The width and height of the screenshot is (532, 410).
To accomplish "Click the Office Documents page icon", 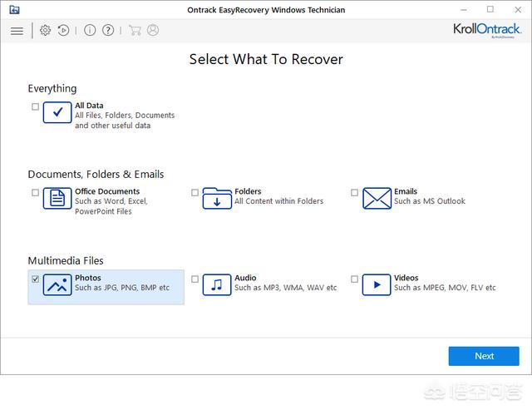I will point(57,198).
